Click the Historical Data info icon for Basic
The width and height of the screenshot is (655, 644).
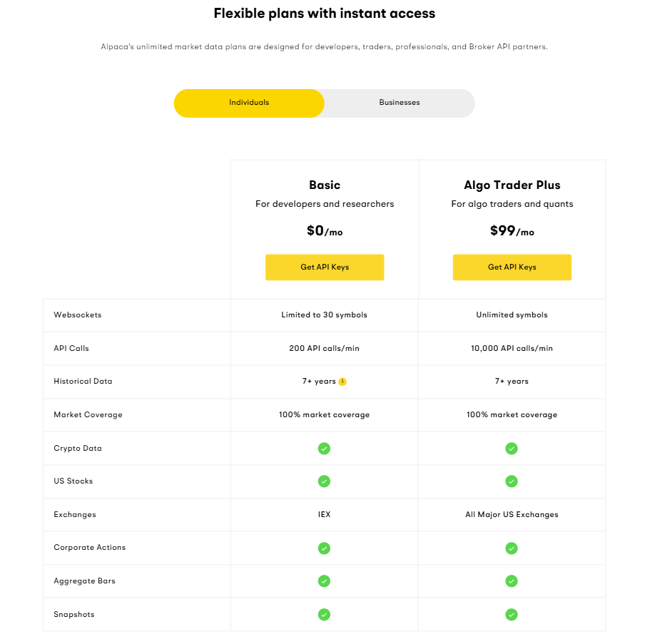pos(342,382)
